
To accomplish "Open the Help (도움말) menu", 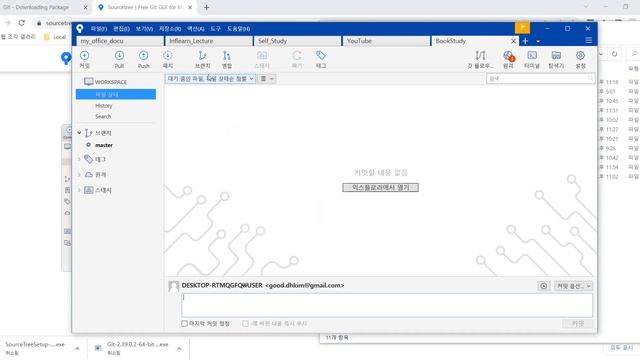I will 238,29.
